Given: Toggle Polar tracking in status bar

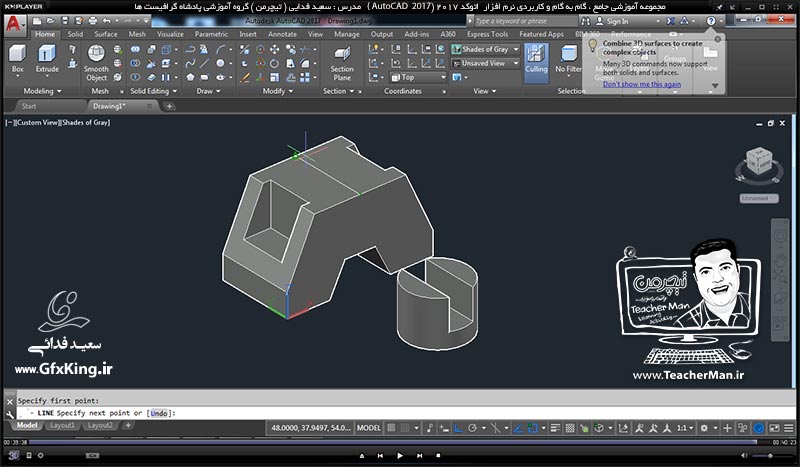Looking at the screenshot, I should [472, 428].
